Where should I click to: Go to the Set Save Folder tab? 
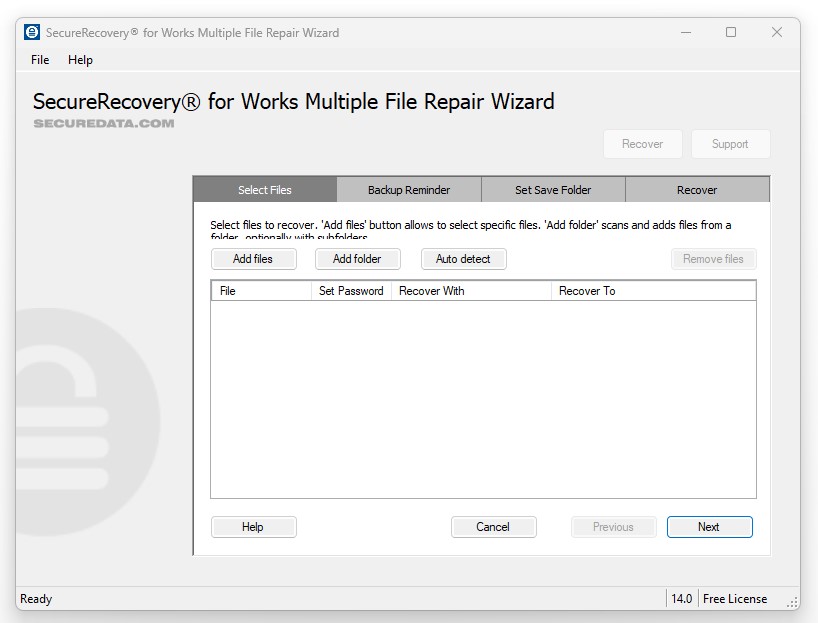point(553,190)
